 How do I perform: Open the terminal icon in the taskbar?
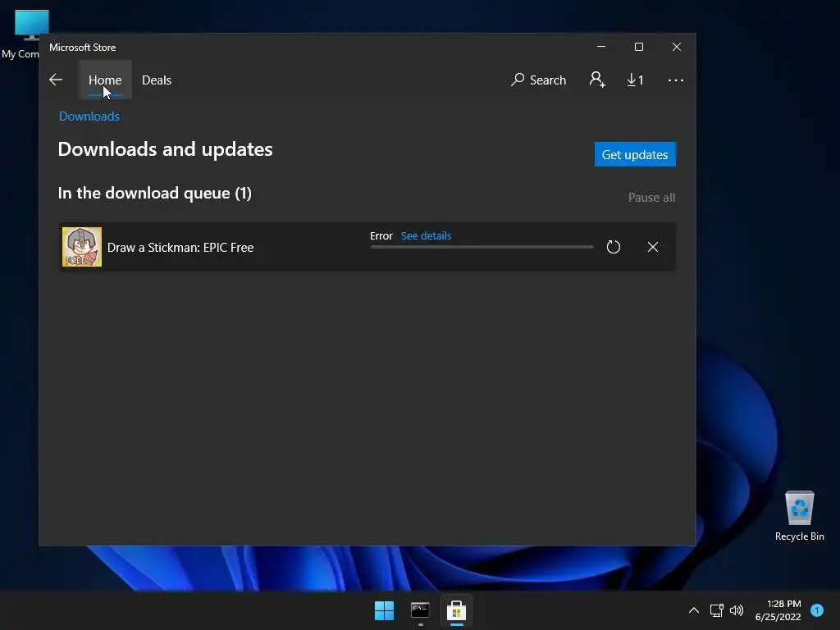(420, 610)
